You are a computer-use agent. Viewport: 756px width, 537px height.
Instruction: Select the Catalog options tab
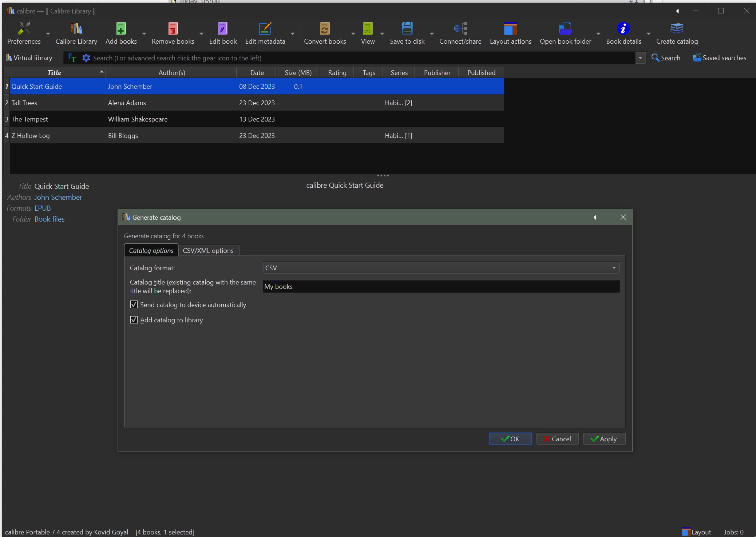pos(151,250)
